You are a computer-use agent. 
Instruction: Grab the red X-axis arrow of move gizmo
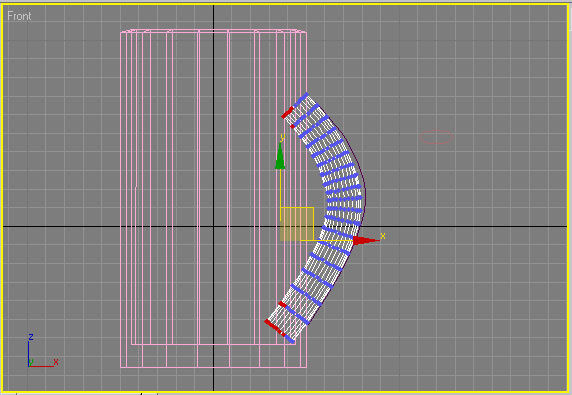tap(366, 240)
